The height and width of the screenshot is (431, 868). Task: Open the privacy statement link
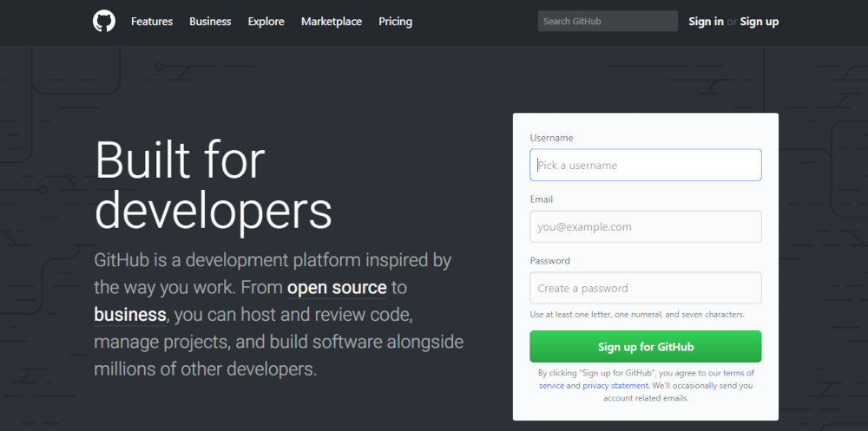(615, 386)
